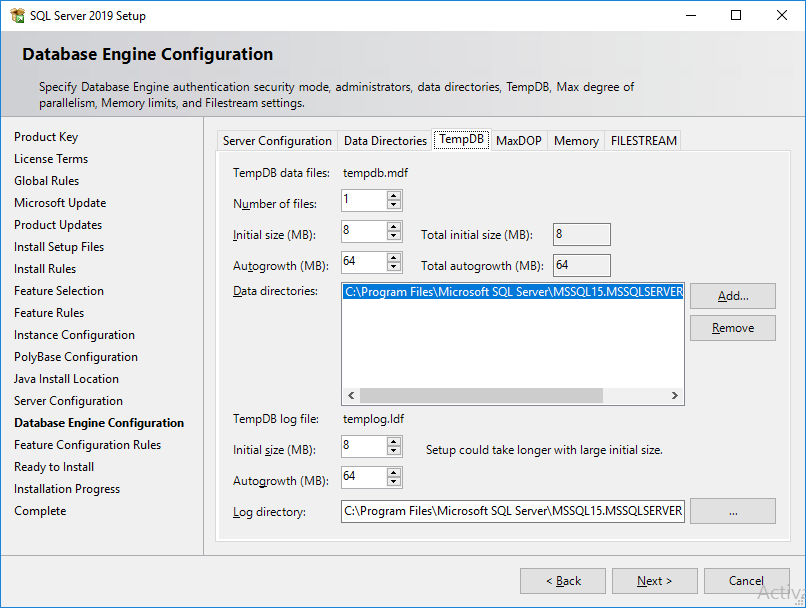Click the Number of files input field
806x608 pixels.
pos(364,200)
